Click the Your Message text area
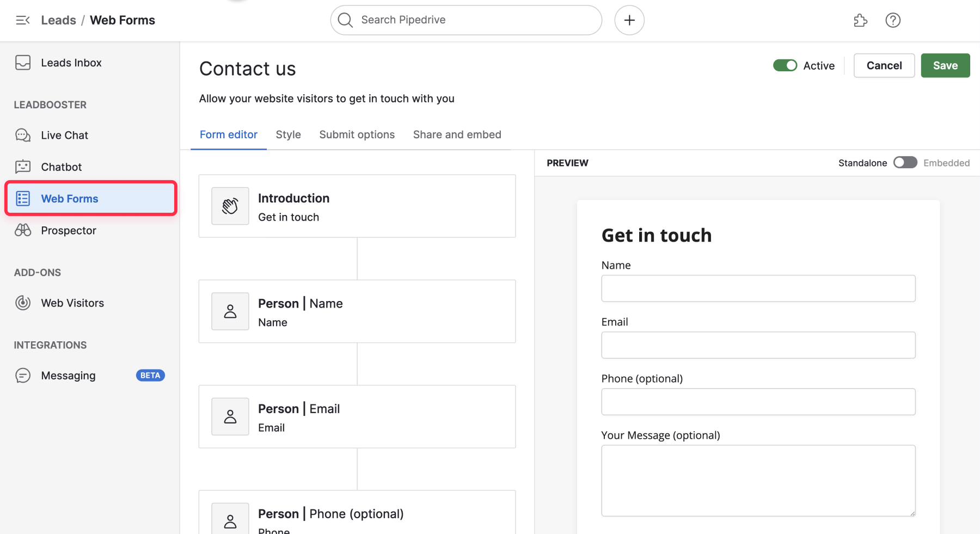Image resolution: width=980 pixels, height=534 pixels. coord(758,481)
